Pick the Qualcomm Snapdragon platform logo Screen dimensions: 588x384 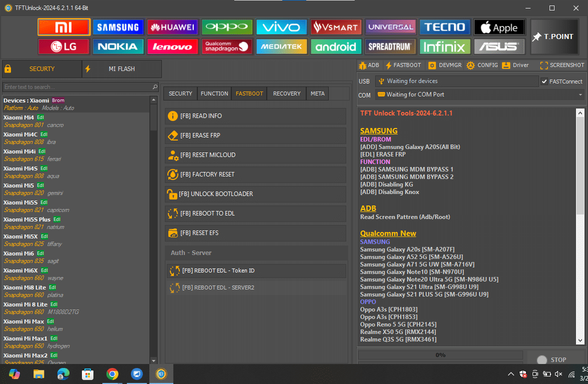(x=227, y=46)
